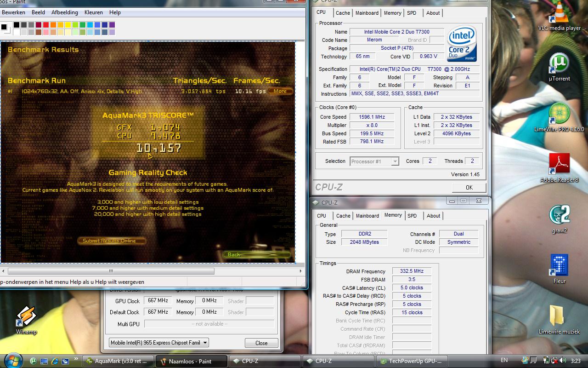Open the µTorrent desktop shortcut
588x368 pixels.
point(559,67)
